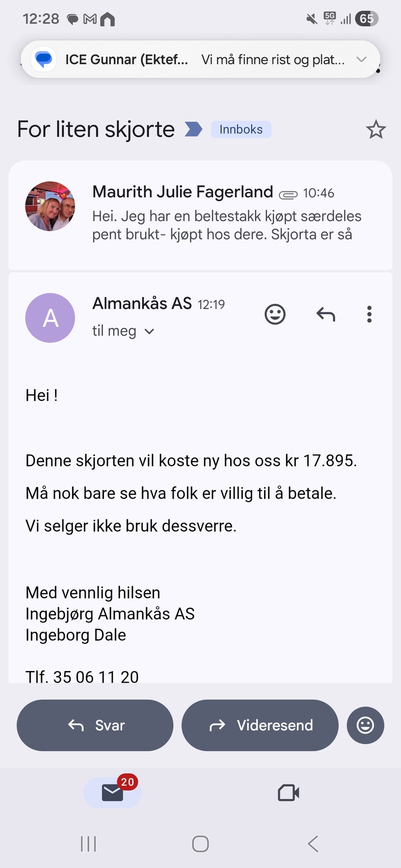Image resolution: width=401 pixels, height=868 pixels.
Task: Open the emoji reaction button at the bottom
Action: point(365,725)
